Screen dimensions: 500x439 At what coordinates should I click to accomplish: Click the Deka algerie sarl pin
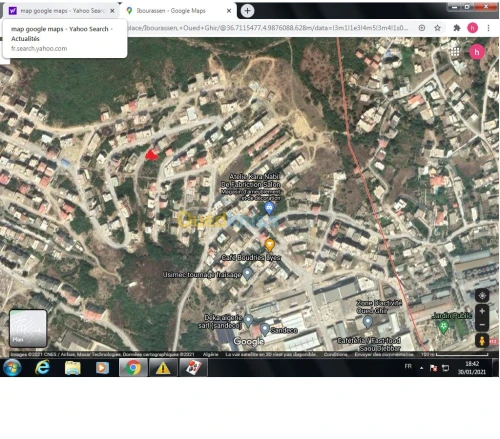pos(248,320)
